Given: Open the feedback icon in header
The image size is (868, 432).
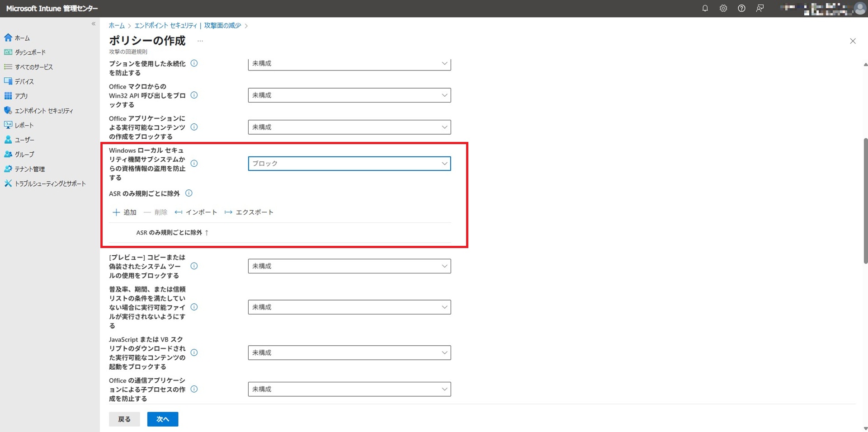Looking at the screenshot, I should pos(760,8).
